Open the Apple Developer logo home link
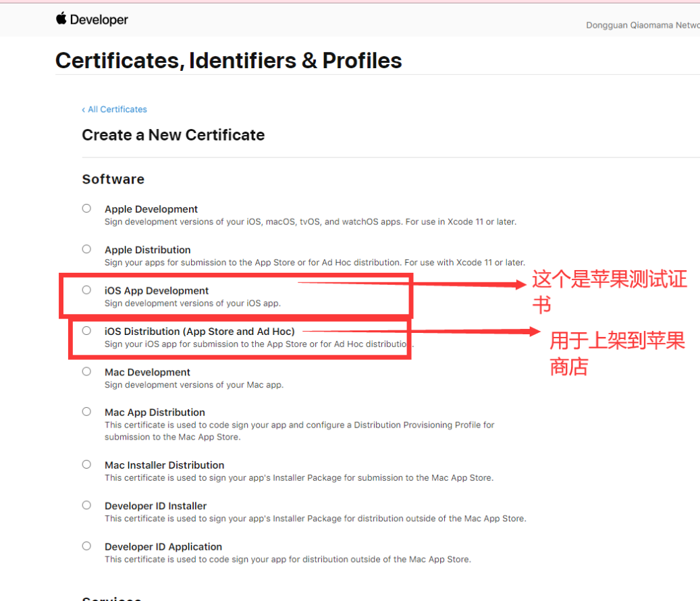Viewport: 700px width, 601px height. pyautogui.click(x=92, y=19)
